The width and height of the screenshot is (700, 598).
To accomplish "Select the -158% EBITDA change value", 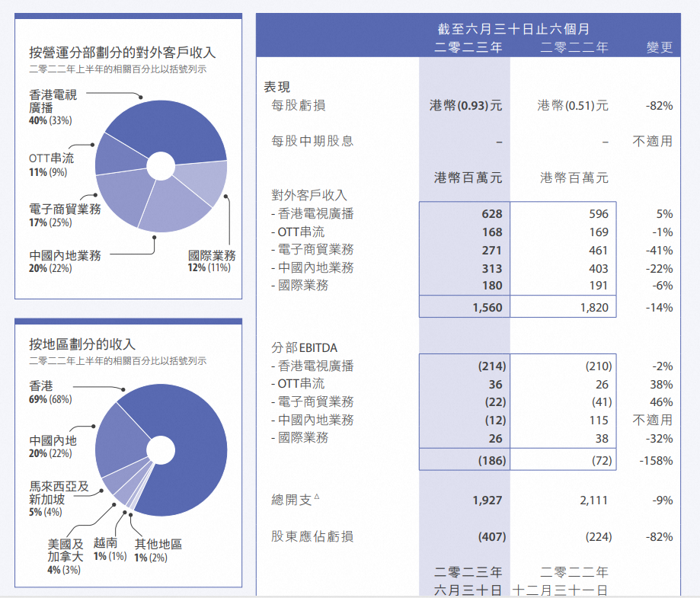I will 657,461.
